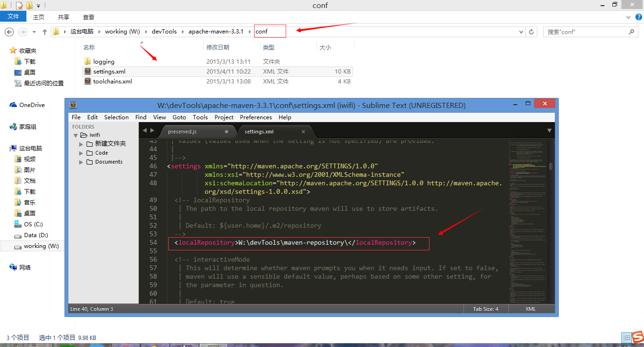Click 收藏夹 star icon in navigation pane
This screenshot has height=347, width=644.
click(13, 50)
